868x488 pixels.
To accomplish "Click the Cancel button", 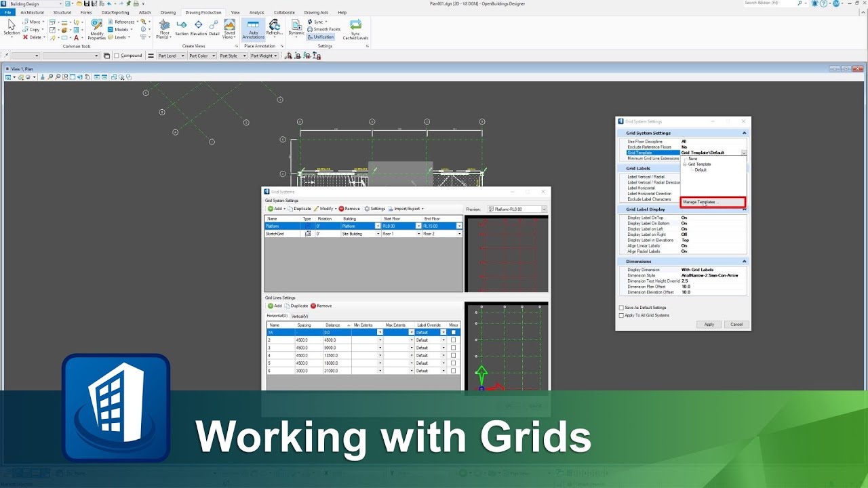I will [x=736, y=325].
